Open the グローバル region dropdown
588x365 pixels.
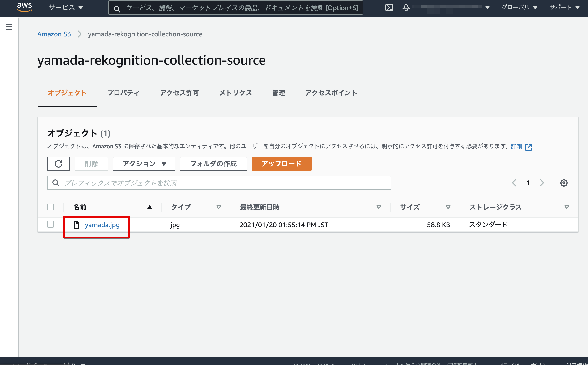pos(519,8)
